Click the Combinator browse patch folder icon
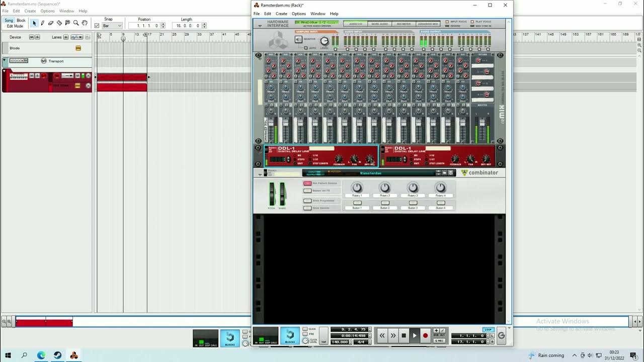This screenshot has height=362, width=644. click(444, 172)
